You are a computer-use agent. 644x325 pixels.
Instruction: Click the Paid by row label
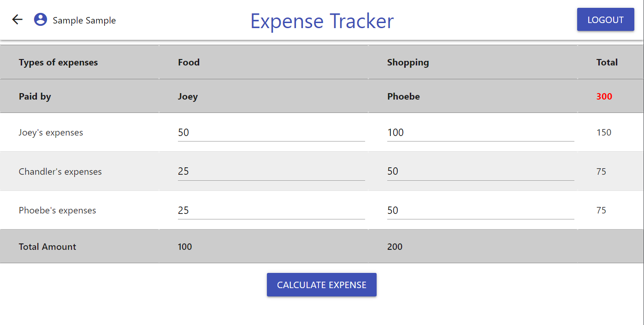(35, 96)
